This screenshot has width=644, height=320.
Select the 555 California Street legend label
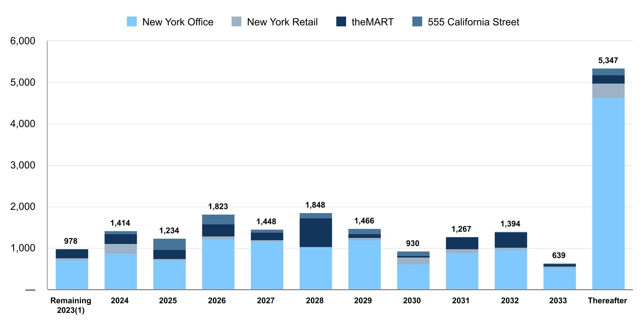click(x=473, y=22)
